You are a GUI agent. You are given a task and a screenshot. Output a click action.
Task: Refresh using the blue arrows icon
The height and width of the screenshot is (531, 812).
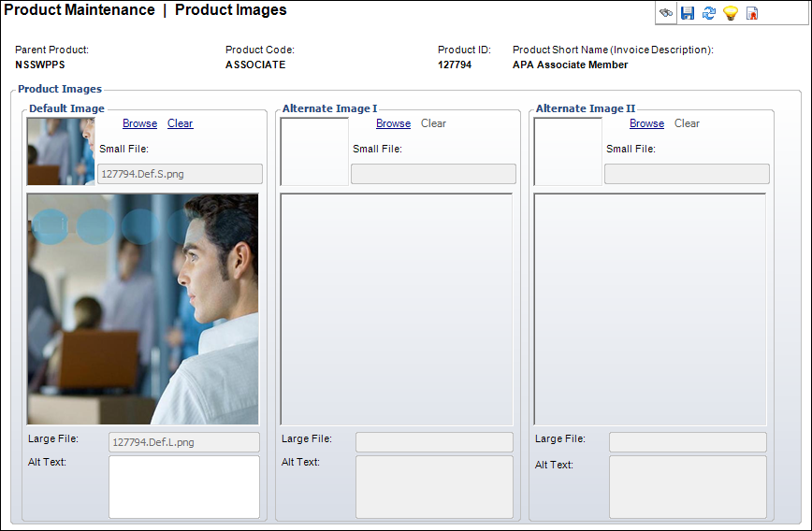709,13
